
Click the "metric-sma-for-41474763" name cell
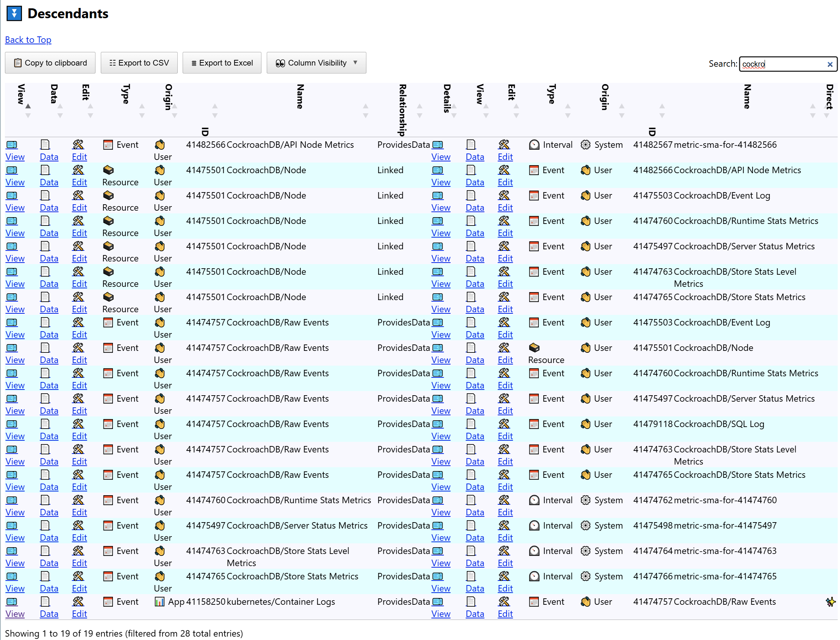725,551
